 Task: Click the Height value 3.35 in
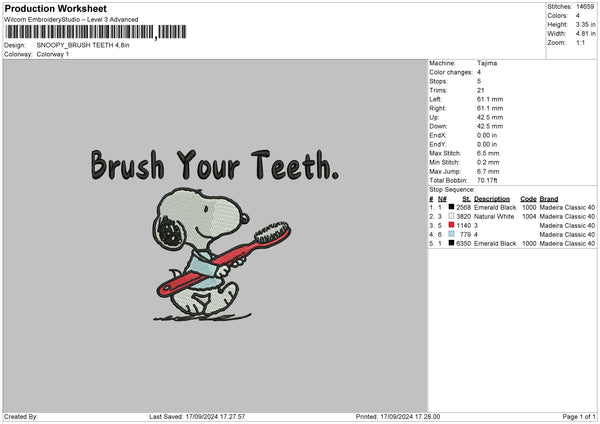click(x=585, y=24)
